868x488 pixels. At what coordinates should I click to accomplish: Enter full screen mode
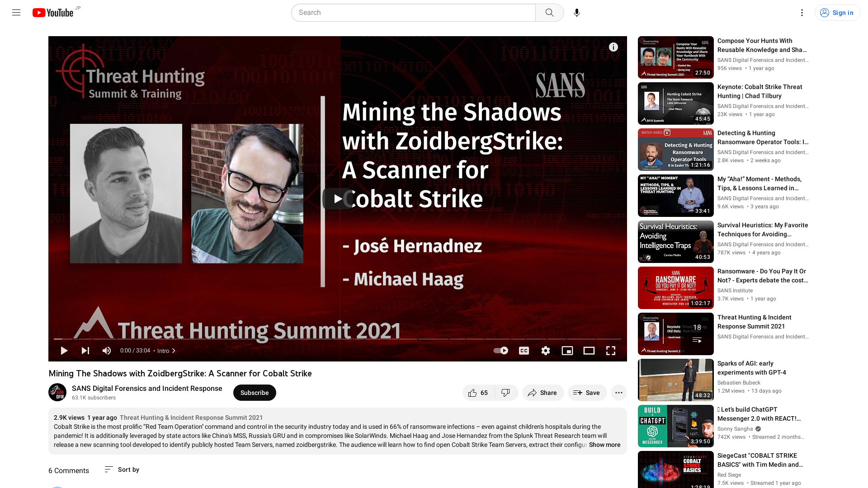611,351
